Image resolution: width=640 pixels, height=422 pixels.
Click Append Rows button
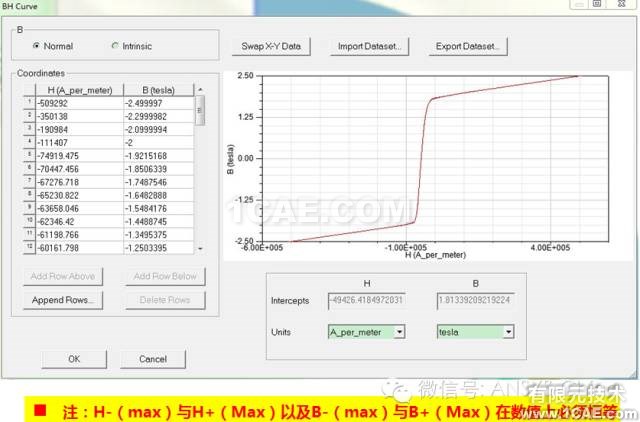point(63,300)
